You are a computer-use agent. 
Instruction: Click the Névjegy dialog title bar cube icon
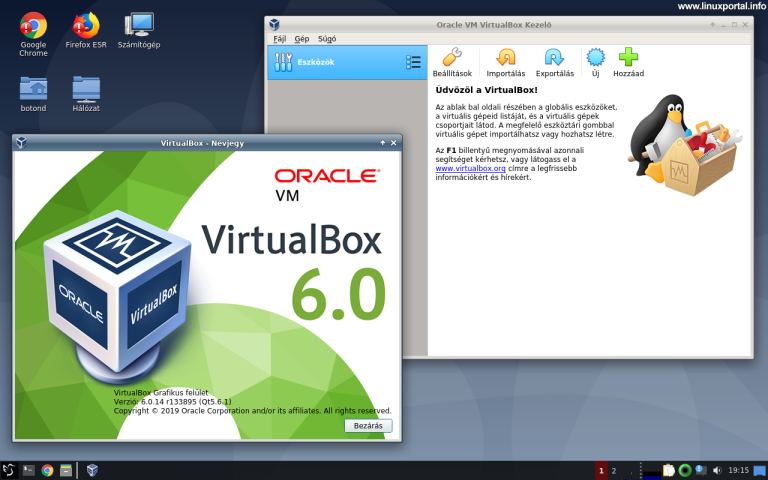(22, 143)
